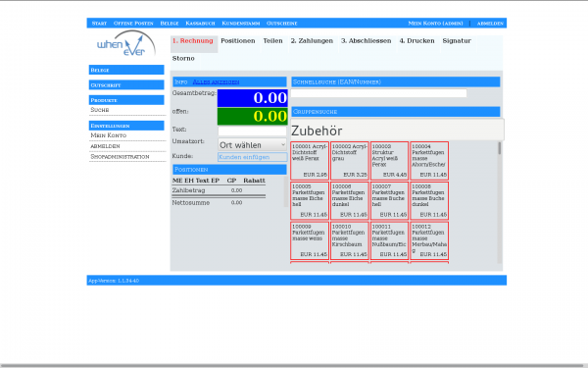The width and height of the screenshot is (588, 368).
Task: Open Kundenstamm in the top menu
Action: click(x=241, y=24)
